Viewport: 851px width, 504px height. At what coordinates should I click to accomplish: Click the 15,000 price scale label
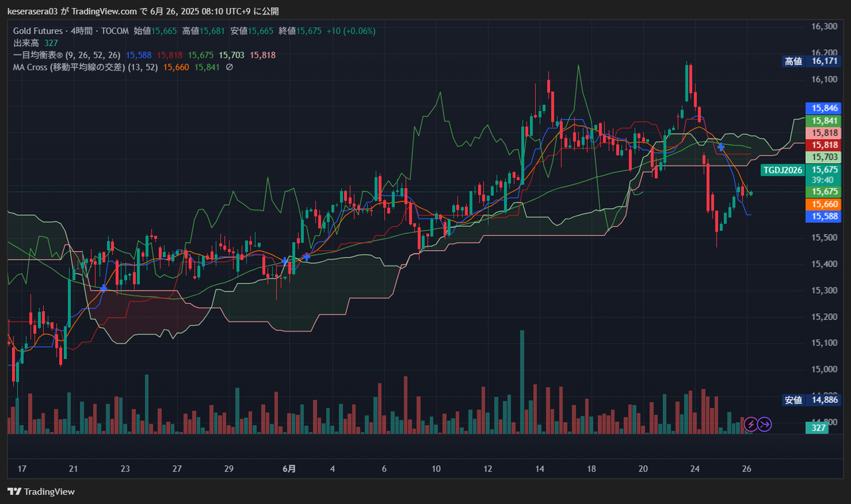(824, 369)
